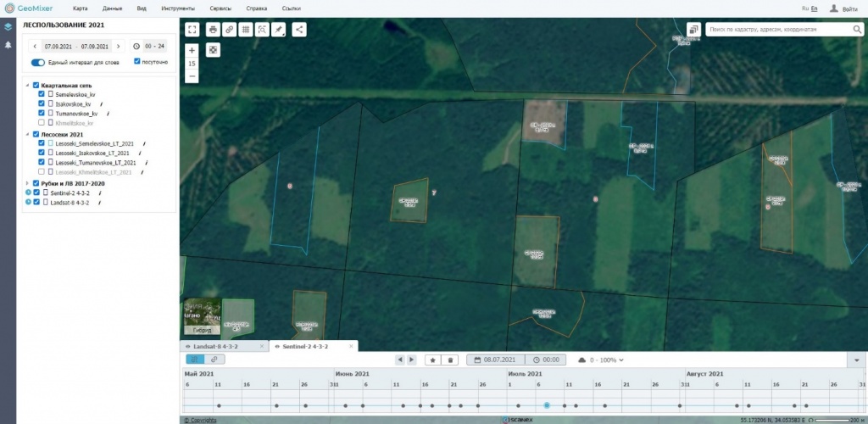The width and height of the screenshot is (868, 424).
Task: Open the GeoMixer logo home
Action: pos(29,8)
